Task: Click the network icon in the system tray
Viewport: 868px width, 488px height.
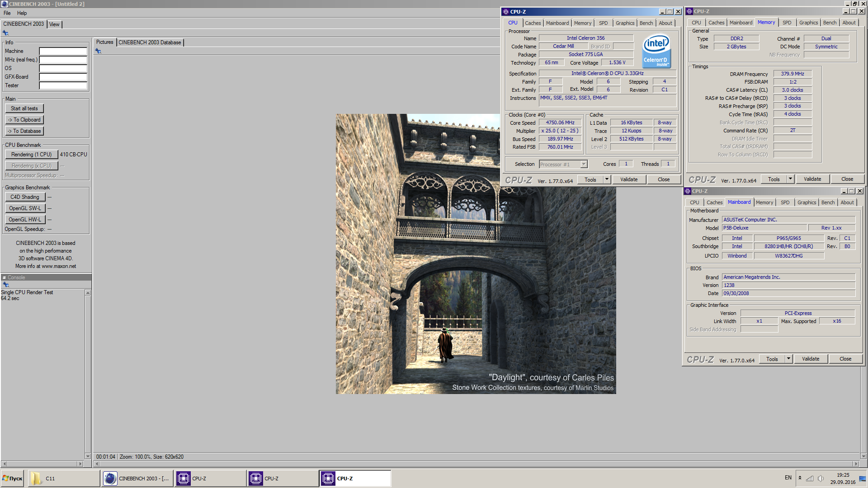Action: click(x=810, y=479)
